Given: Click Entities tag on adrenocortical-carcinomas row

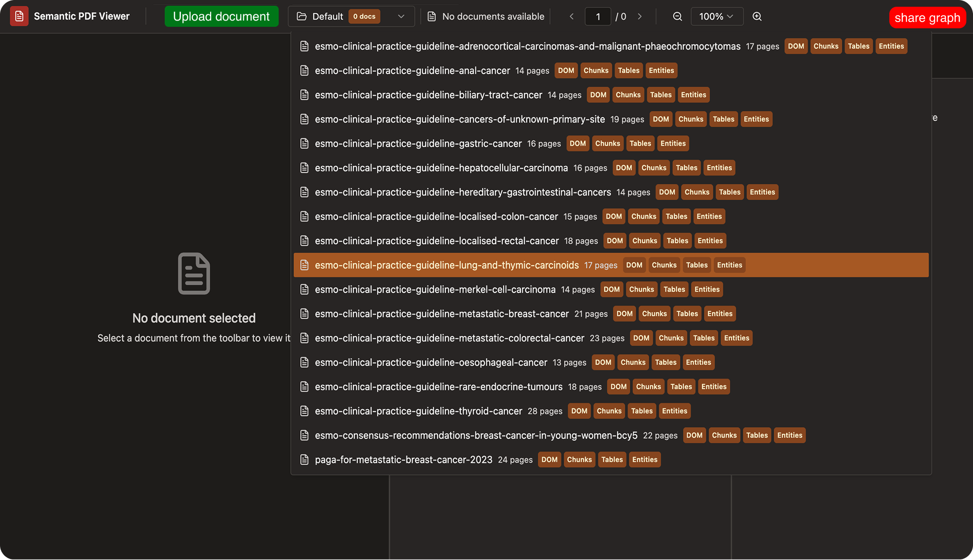Looking at the screenshot, I should point(891,46).
